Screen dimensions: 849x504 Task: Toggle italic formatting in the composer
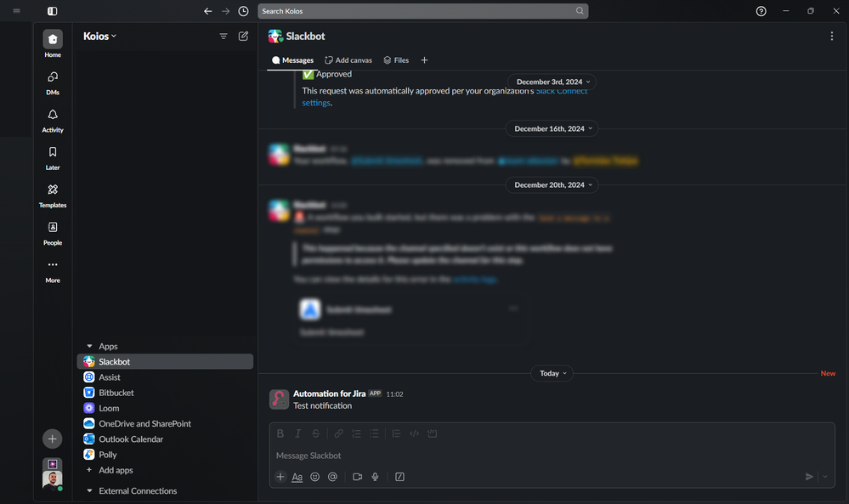point(297,433)
